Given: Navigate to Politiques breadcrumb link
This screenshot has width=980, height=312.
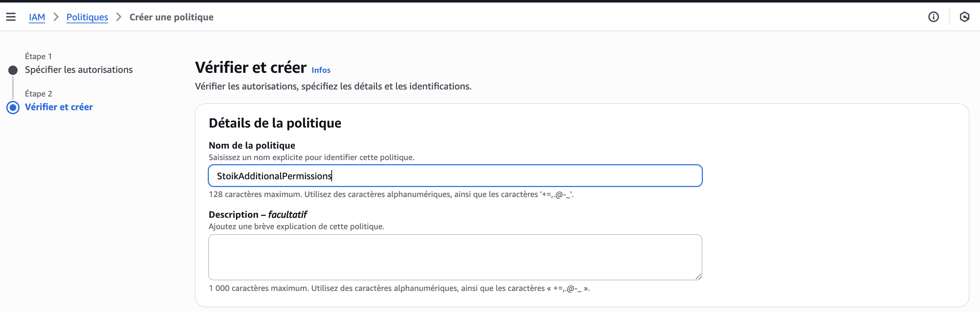Looking at the screenshot, I should tap(87, 17).
